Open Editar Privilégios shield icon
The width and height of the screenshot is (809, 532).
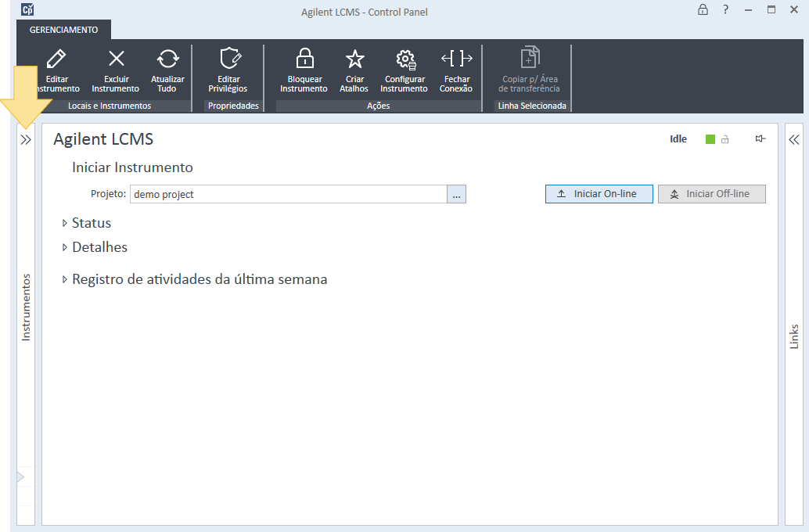click(x=230, y=59)
